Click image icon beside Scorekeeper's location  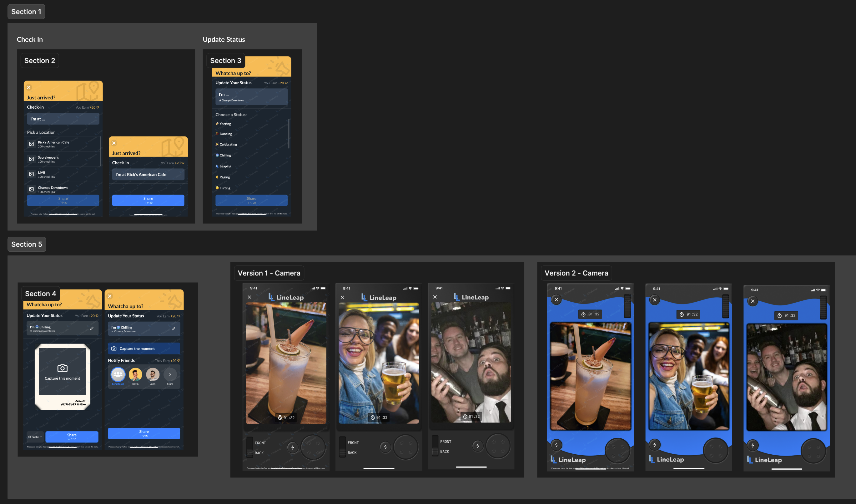(32, 159)
